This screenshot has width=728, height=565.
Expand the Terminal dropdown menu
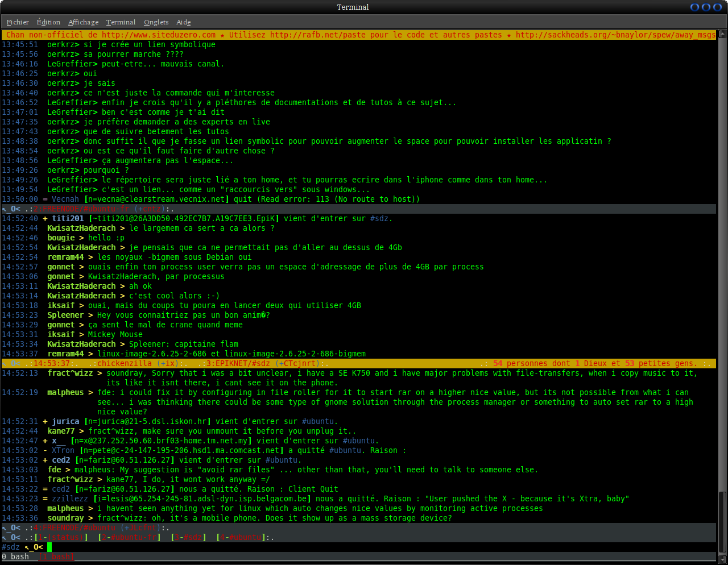tap(121, 22)
